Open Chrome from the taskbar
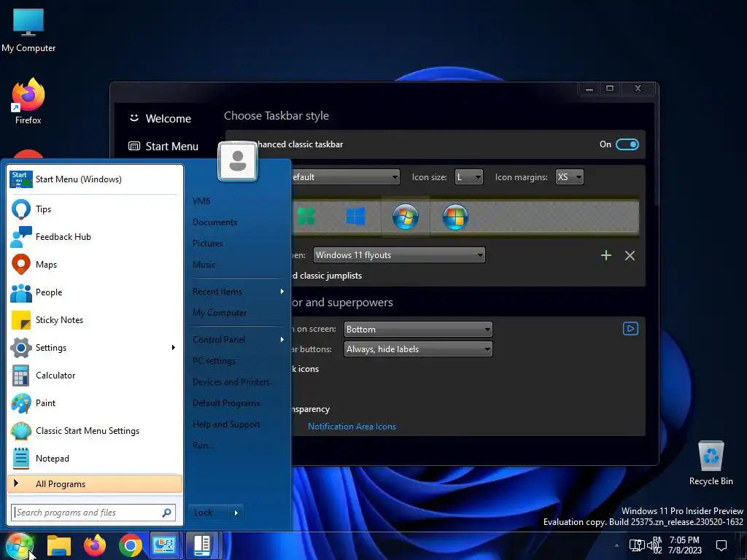This screenshot has width=747, height=560. pyautogui.click(x=130, y=545)
